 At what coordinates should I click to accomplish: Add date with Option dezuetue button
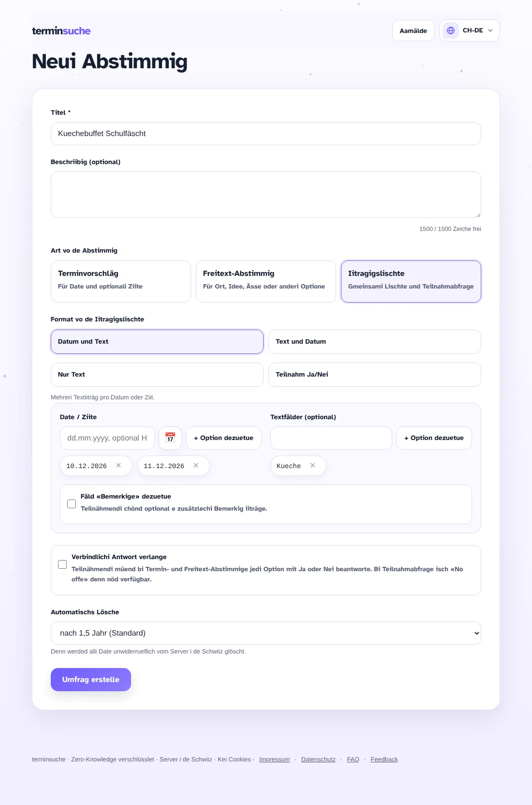tap(223, 438)
